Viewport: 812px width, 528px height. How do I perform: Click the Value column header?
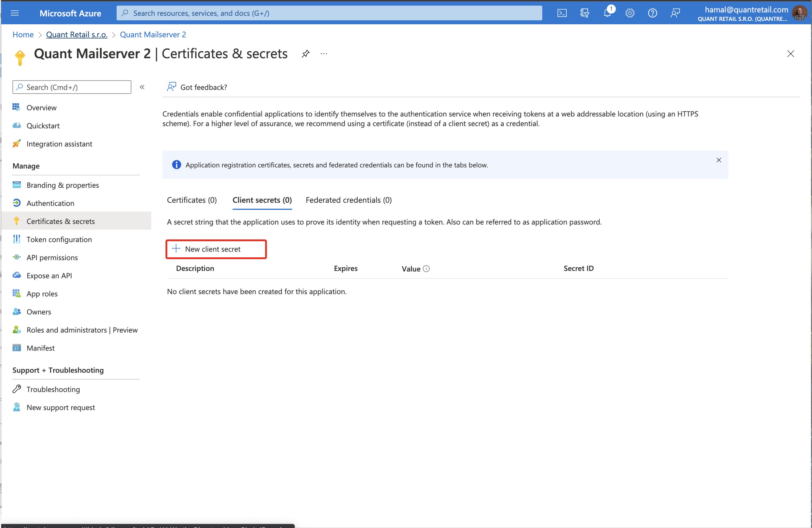click(411, 269)
